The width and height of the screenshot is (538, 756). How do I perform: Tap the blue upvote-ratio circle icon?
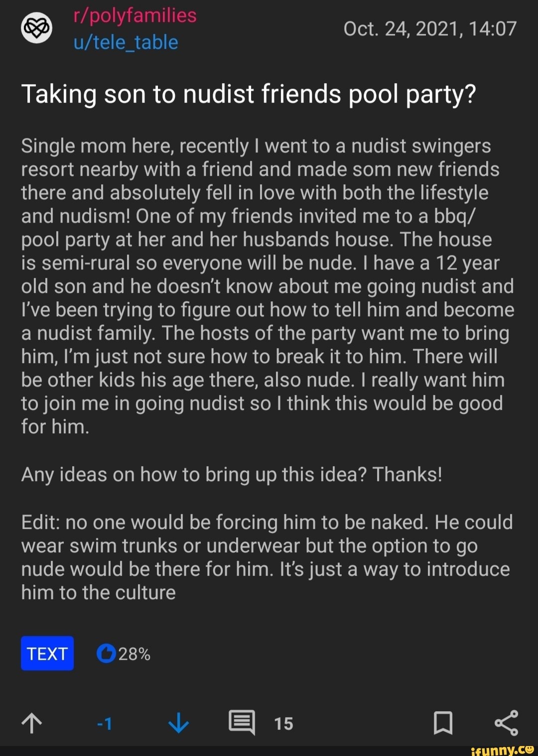[106, 653]
